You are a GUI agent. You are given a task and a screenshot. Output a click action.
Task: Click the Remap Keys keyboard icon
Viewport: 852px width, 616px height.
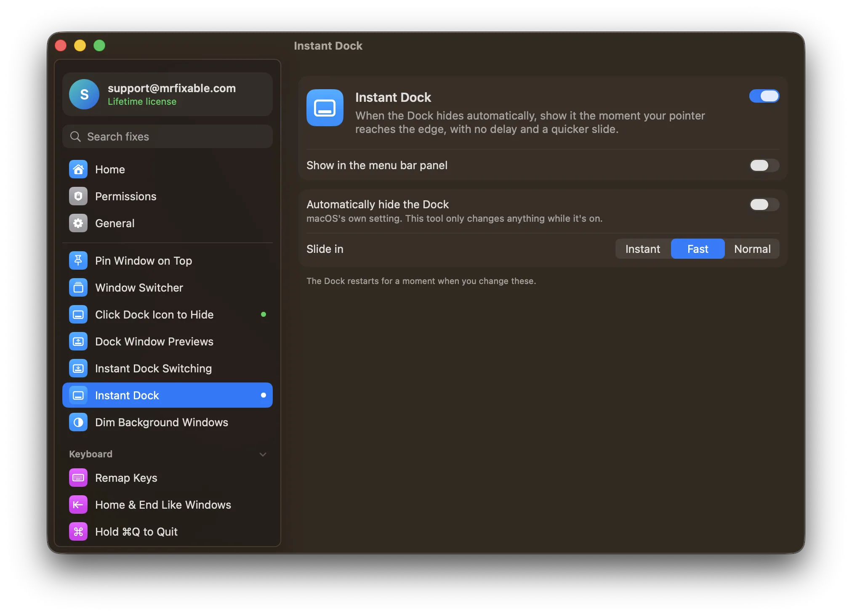(78, 478)
